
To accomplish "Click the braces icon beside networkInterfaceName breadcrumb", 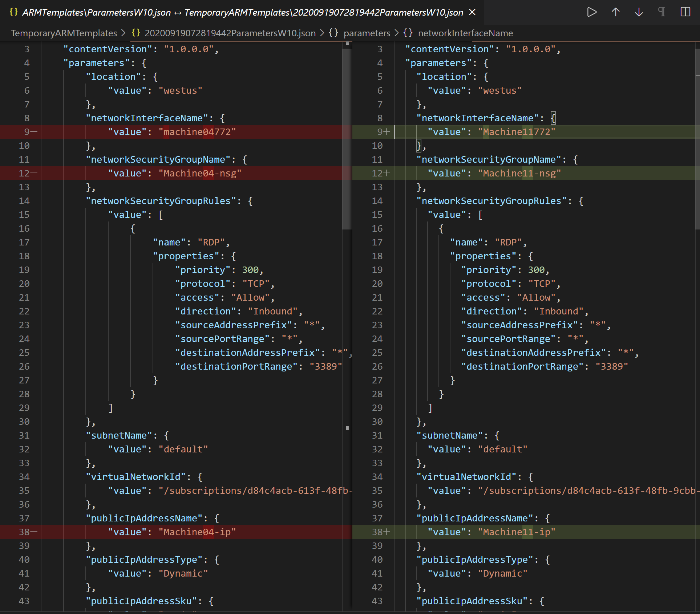I will (x=408, y=33).
